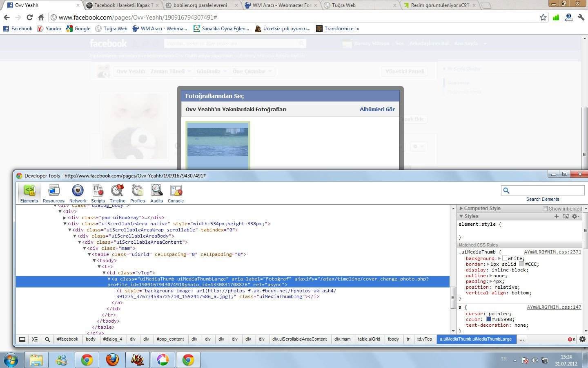Open DevTools settings gear in status bar
This screenshot has height=368, width=588.
(x=583, y=339)
